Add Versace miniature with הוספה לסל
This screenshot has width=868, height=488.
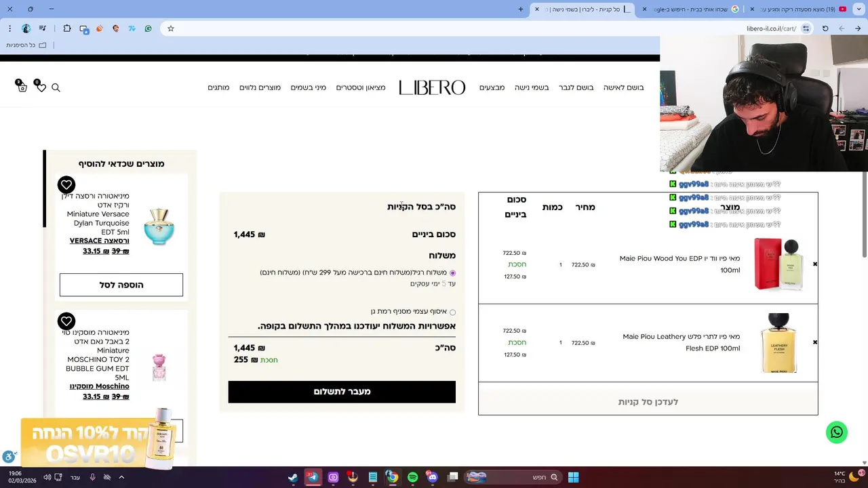click(x=121, y=285)
